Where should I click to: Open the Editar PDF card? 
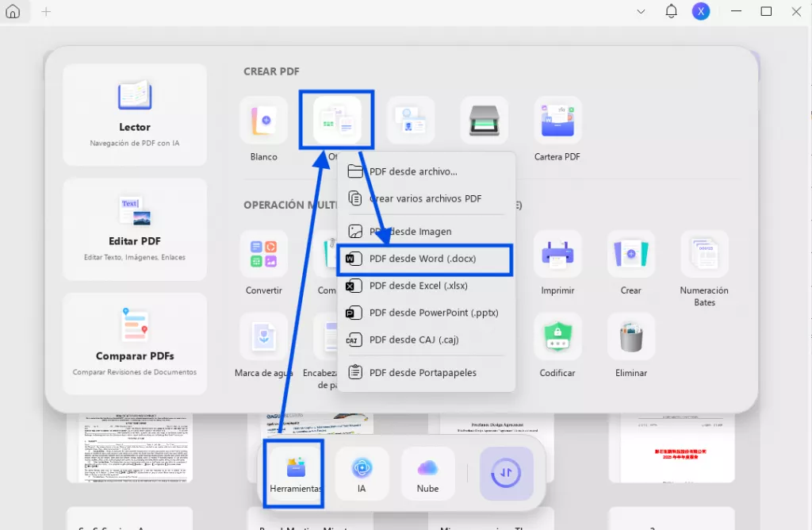pyautogui.click(x=135, y=229)
